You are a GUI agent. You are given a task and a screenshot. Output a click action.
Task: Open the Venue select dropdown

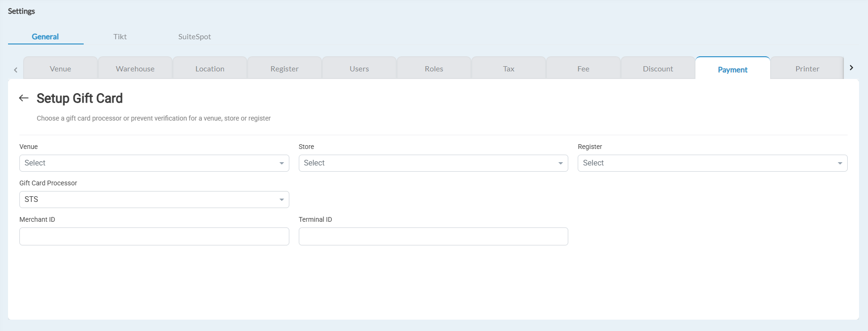point(154,163)
